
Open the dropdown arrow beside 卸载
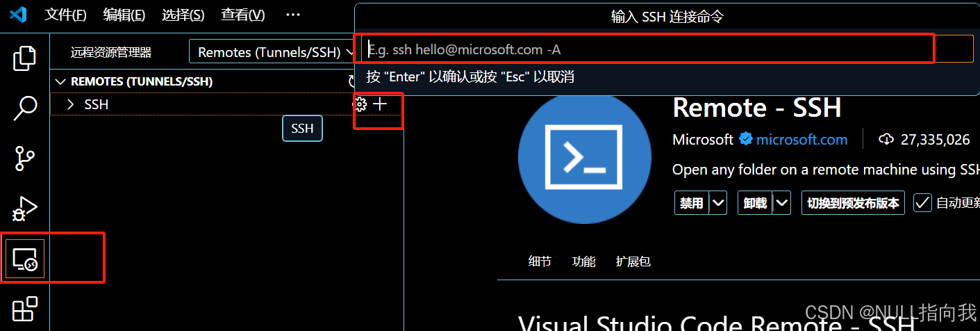(x=782, y=203)
